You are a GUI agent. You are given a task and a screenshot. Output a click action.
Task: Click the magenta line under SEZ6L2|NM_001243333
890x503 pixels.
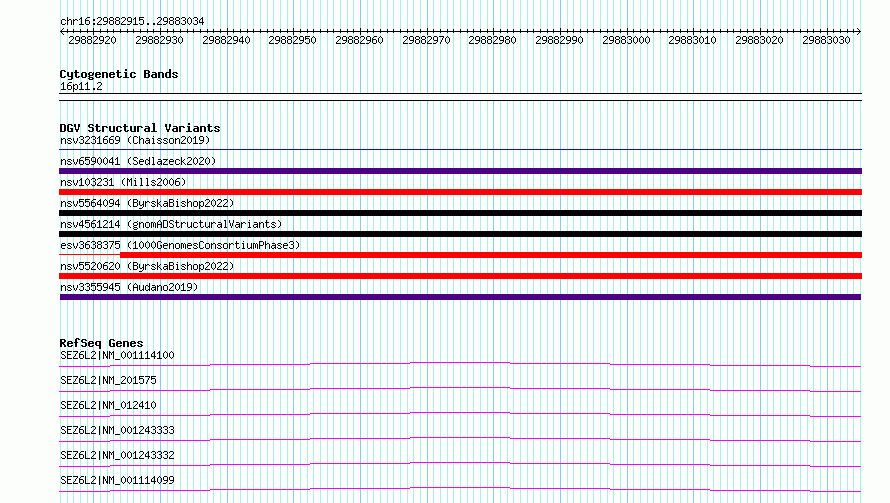[x=460, y=439]
